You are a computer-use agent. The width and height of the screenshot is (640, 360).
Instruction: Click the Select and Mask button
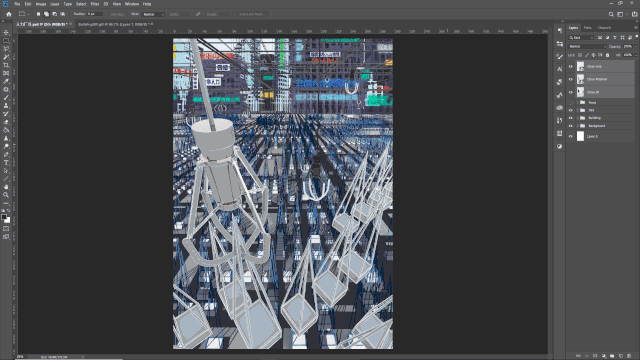[x=251, y=14]
